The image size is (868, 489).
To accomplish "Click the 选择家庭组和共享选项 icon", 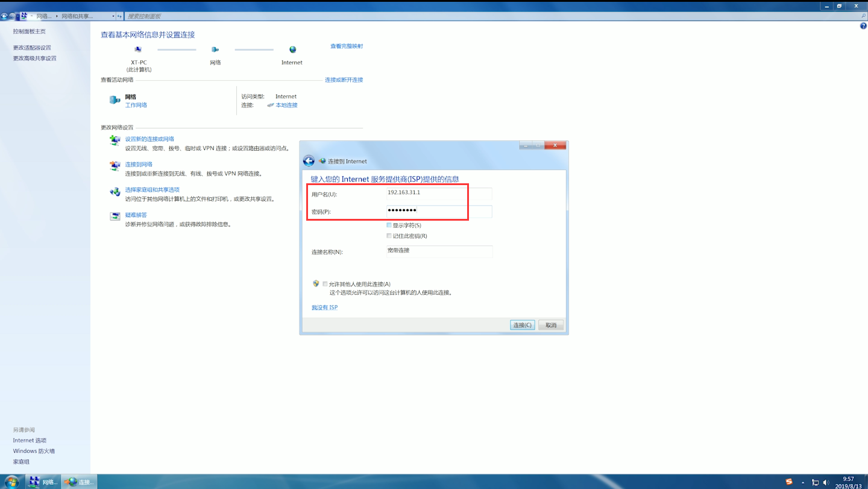I will point(115,192).
